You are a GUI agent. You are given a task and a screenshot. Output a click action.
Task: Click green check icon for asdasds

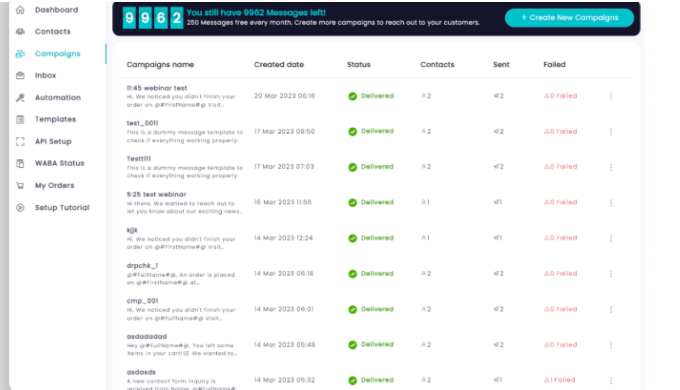pyautogui.click(x=353, y=380)
